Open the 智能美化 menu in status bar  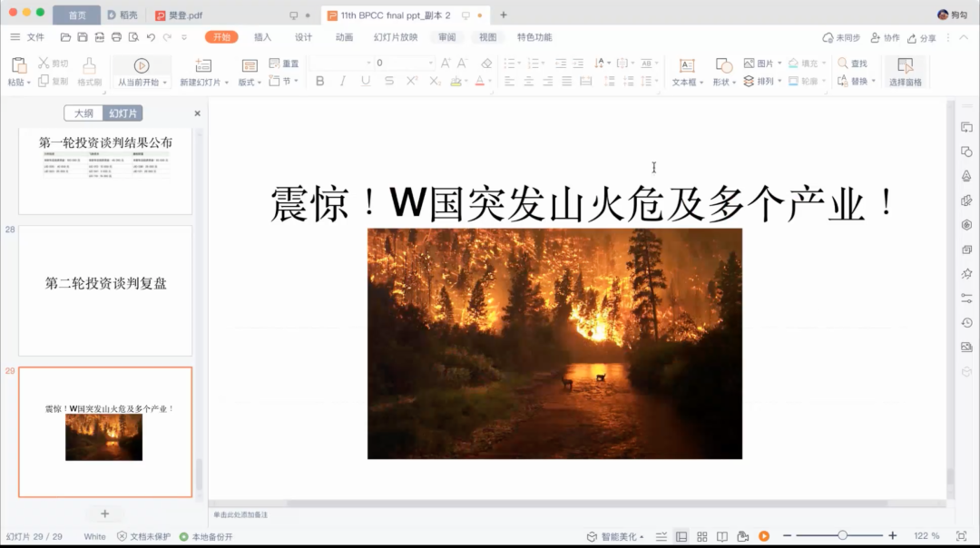pos(617,536)
